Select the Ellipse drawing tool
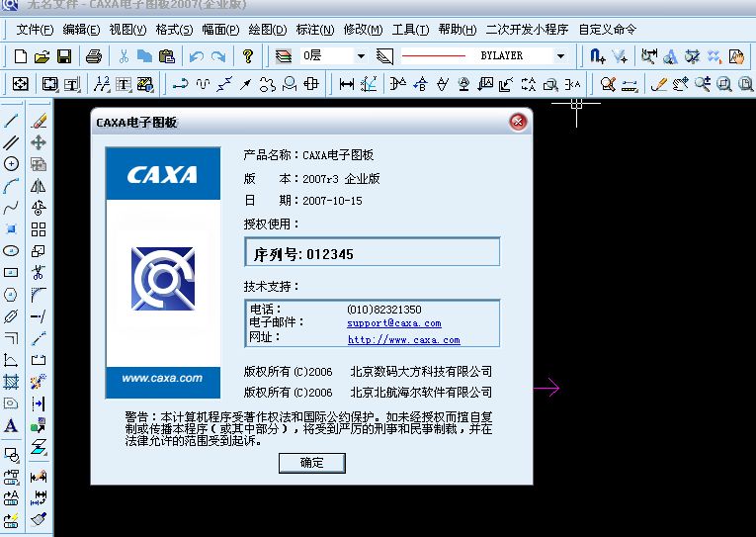This screenshot has width=756, height=537. [11, 251]
